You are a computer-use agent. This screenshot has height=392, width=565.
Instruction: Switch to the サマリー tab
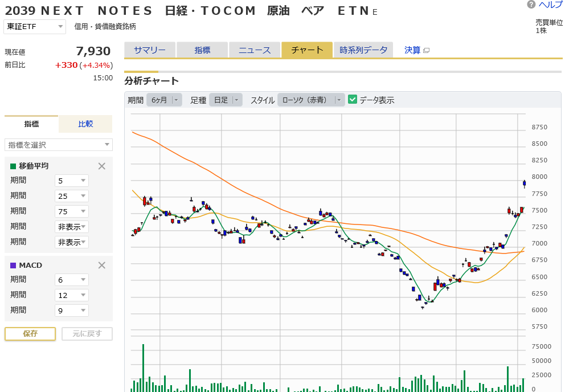[150, 50]
